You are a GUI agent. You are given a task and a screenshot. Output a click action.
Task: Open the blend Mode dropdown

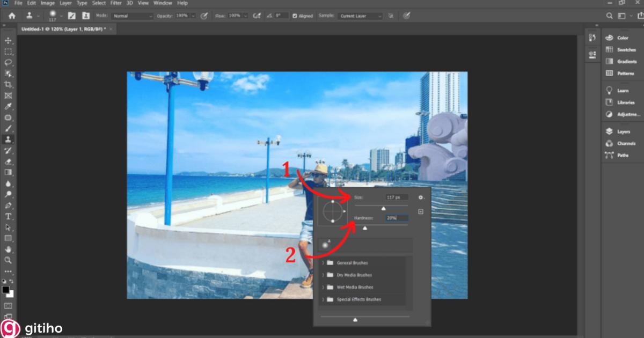click(x=131, y=16)
